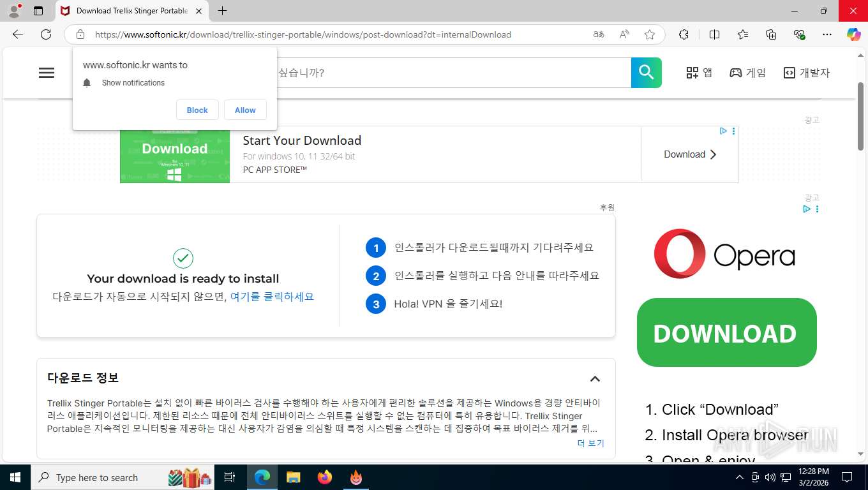Open AdChoices icon on banner ad

723,131
